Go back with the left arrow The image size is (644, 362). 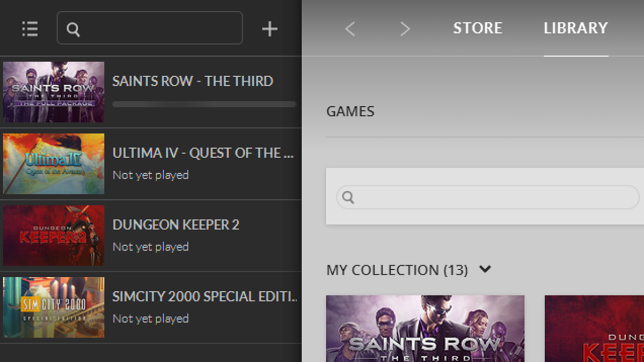click(350, 28)
